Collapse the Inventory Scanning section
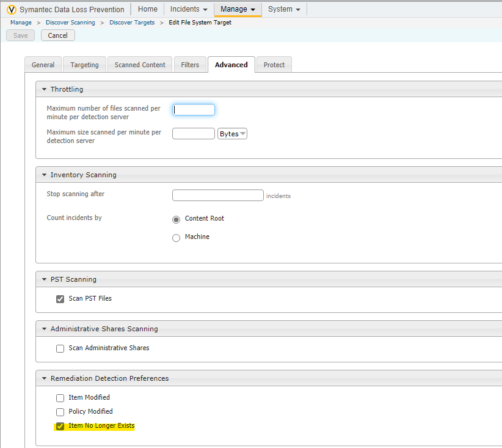Screen dimensions: 502x448 tap(44, 175)
